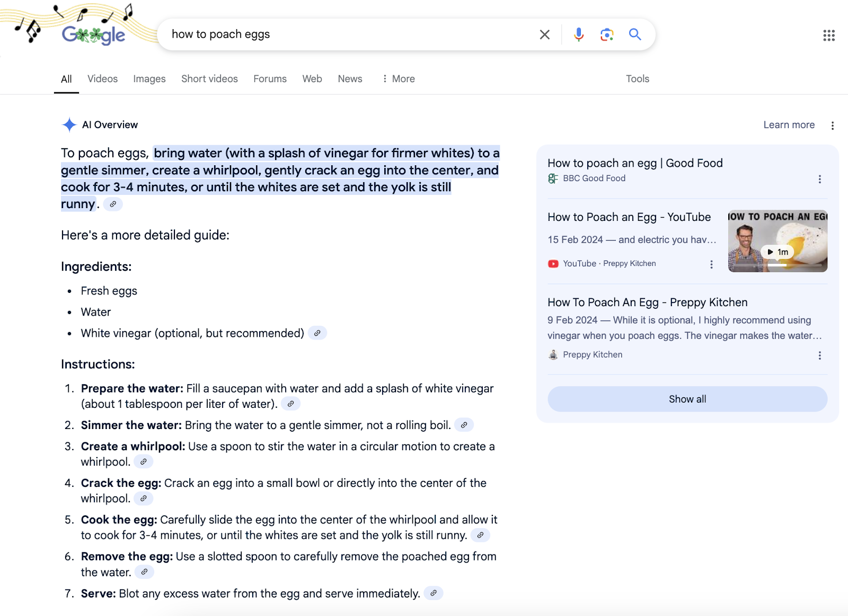Click the YouTube source icon
848x616 pixels.
click(553, 264)
